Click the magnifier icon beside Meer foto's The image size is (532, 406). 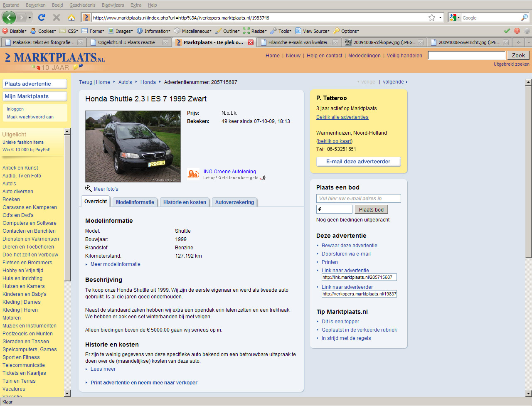[x=88, y=189]
